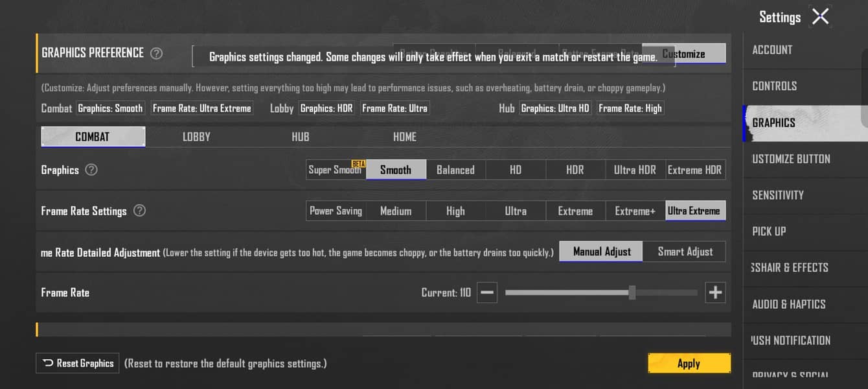Select Manual Adjust frame rate mode
868x389 pixels.
pos(601,252)
